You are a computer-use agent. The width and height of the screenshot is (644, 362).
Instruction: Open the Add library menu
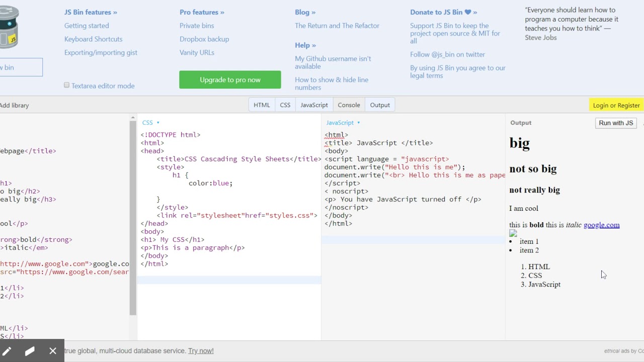coord(14,105)
